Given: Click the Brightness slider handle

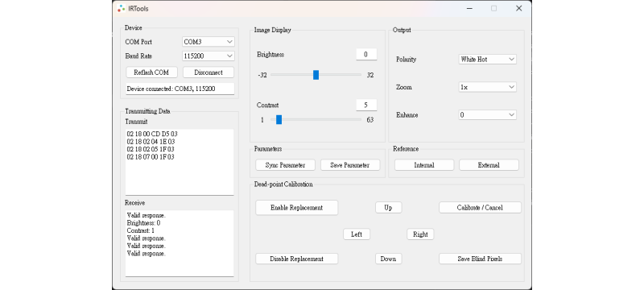Looking at the screenshot, I should pyautogui.click(x=316, y=75).
